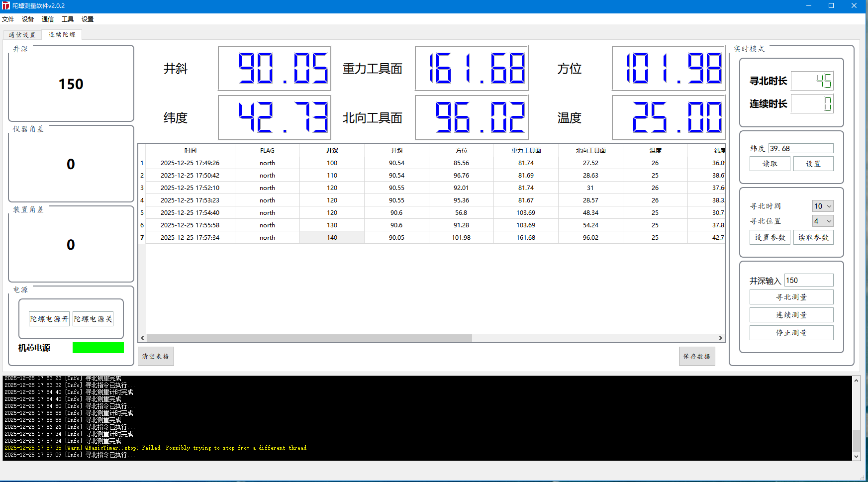
Task: Maximize the 陀螺测量软件 window
Action: [x=831, y=6]
